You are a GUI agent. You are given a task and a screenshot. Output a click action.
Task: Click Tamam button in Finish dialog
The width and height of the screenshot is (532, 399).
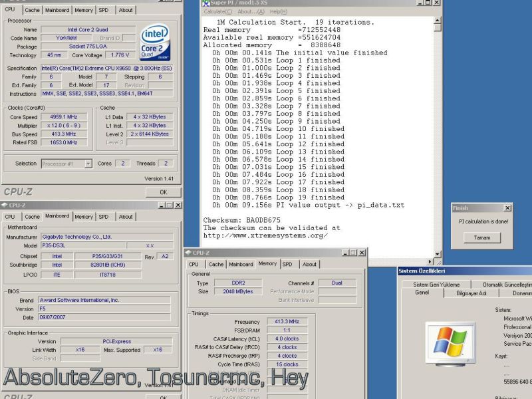tap(482, 237)
